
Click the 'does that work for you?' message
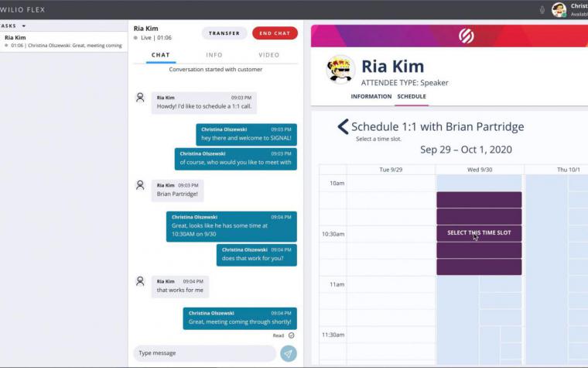click(257, 255)
